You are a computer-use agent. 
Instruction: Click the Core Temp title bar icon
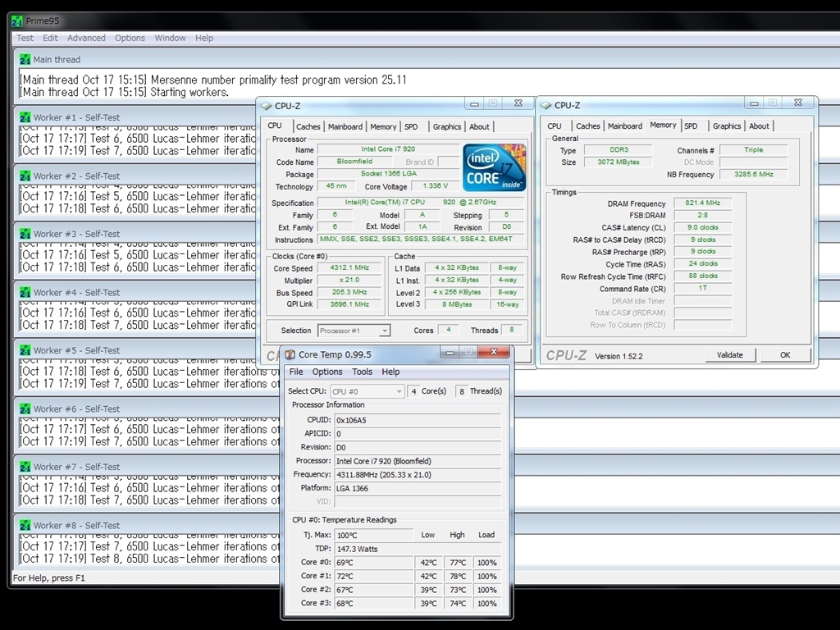coord(290,354)
